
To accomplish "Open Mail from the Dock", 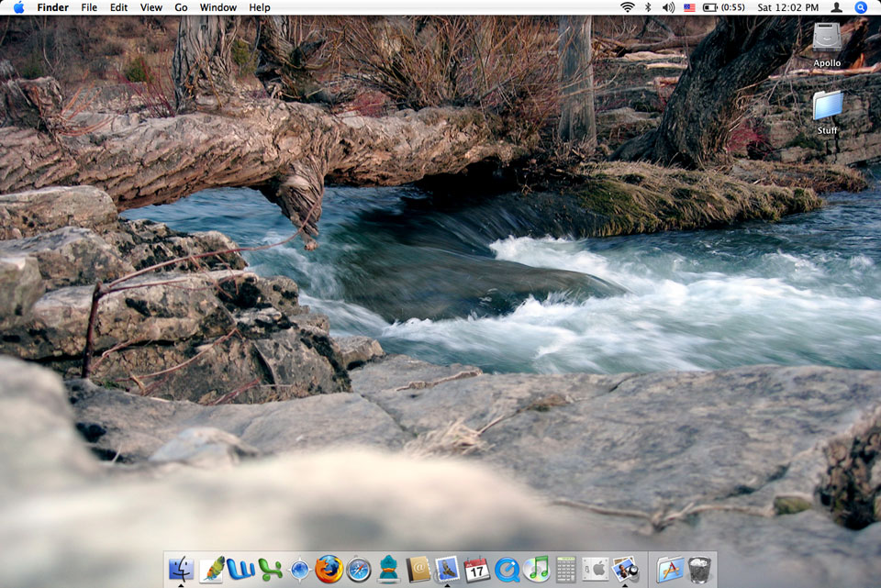I will pos(447,570).
